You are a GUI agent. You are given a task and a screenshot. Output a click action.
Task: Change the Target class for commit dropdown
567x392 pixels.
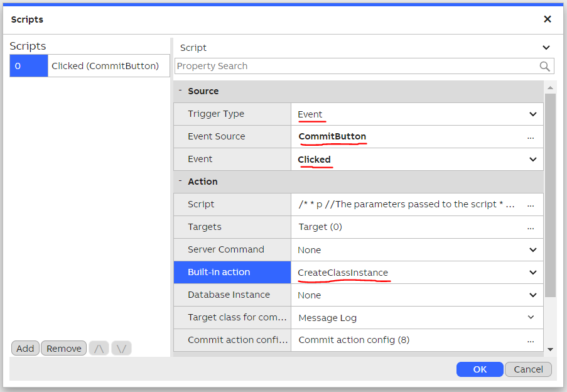(532, 317)
